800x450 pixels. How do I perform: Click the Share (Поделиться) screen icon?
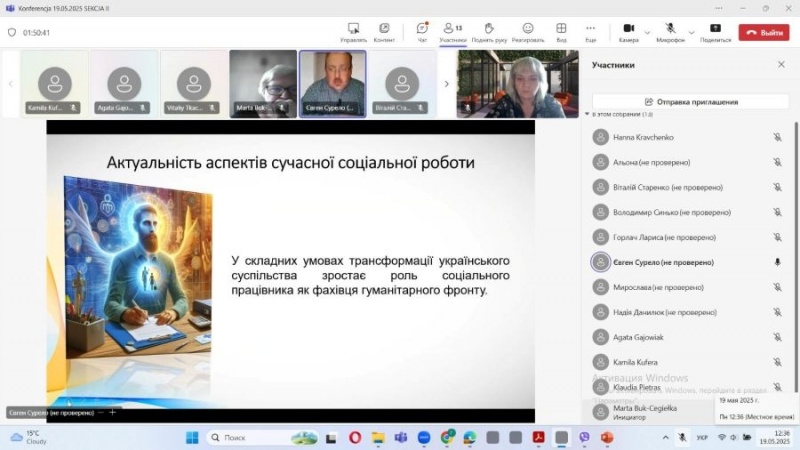coord(715,31)
